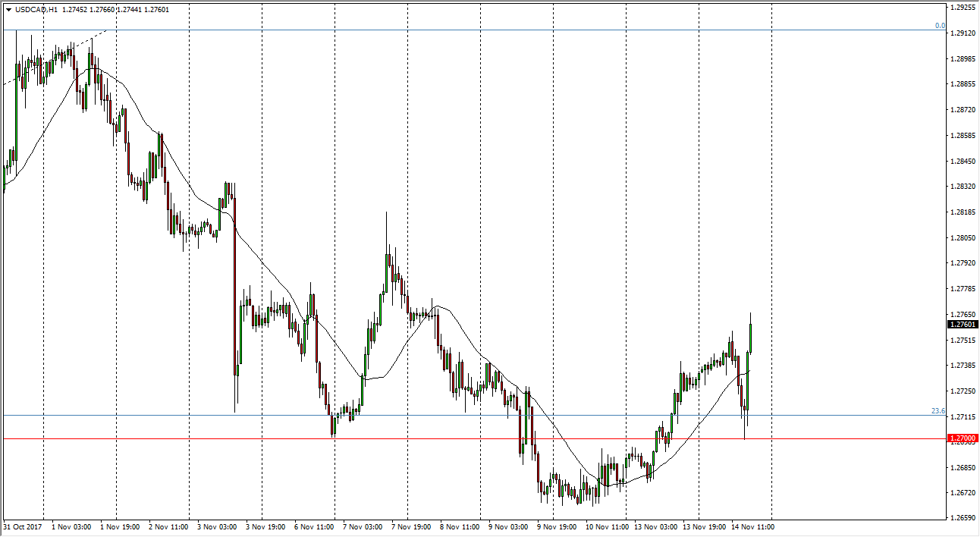Viewport: 980px width, 537px height.
Task: Click the 1.29255 price on the axis
Action: pos(963,8)
